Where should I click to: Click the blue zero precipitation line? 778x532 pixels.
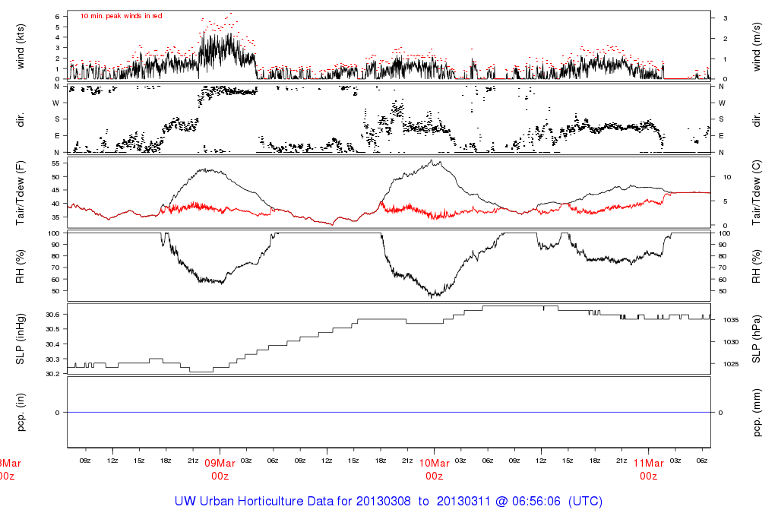(389, 413)
